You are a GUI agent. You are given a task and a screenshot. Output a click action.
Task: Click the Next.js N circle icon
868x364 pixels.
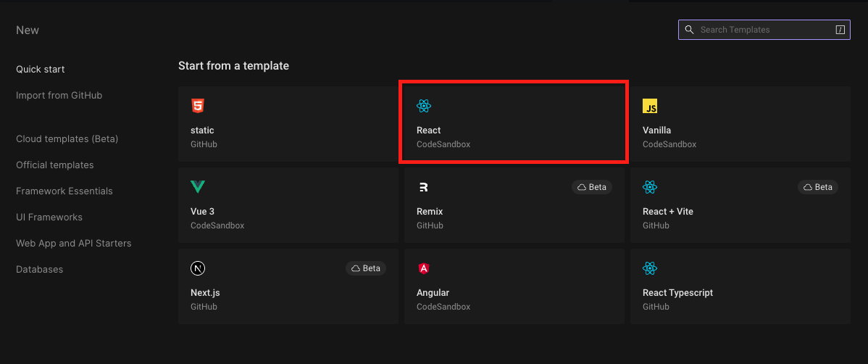(198, 269)
